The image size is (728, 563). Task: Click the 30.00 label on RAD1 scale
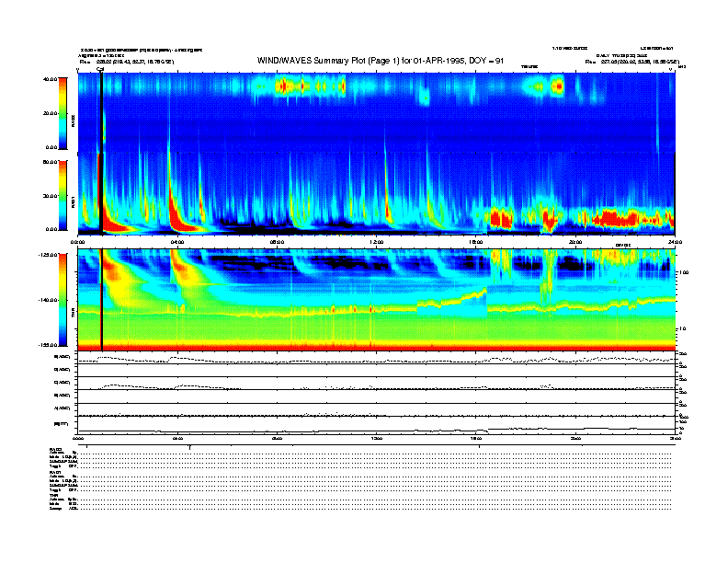51,196
